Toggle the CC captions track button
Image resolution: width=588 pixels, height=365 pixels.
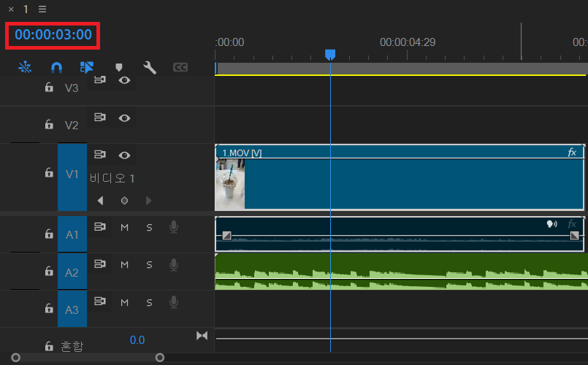[180, 67]
